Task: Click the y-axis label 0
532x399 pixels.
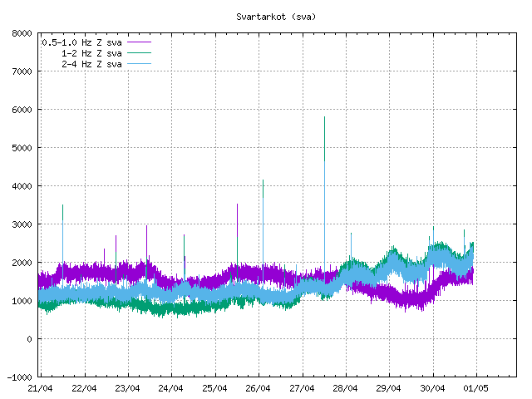Action: point(30,339)
